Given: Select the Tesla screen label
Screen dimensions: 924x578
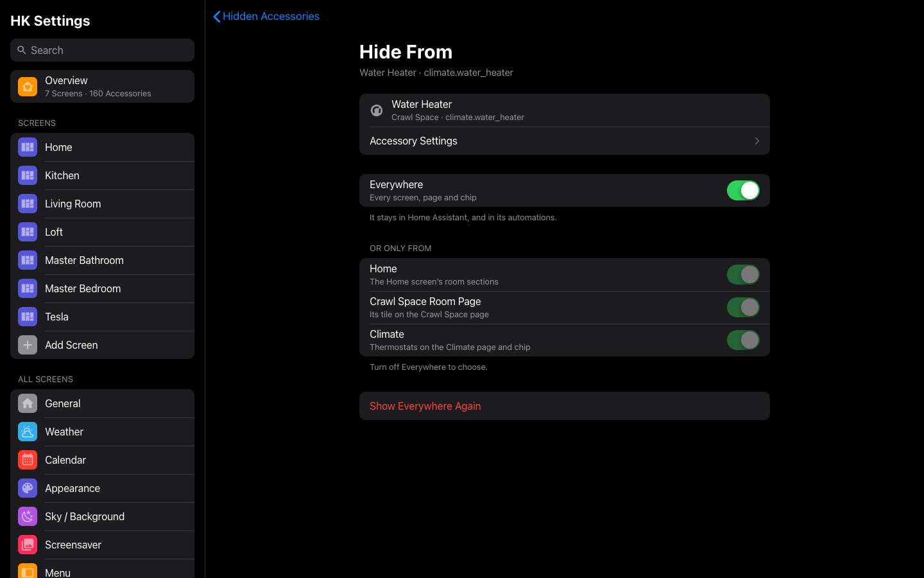Looking at the screenshot, I should [x=56, y=317].
